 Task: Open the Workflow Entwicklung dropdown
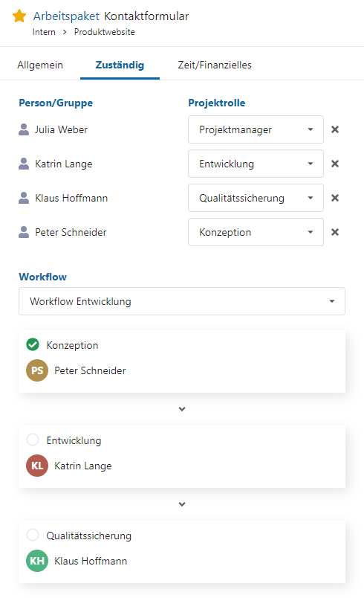coord(182,301)
